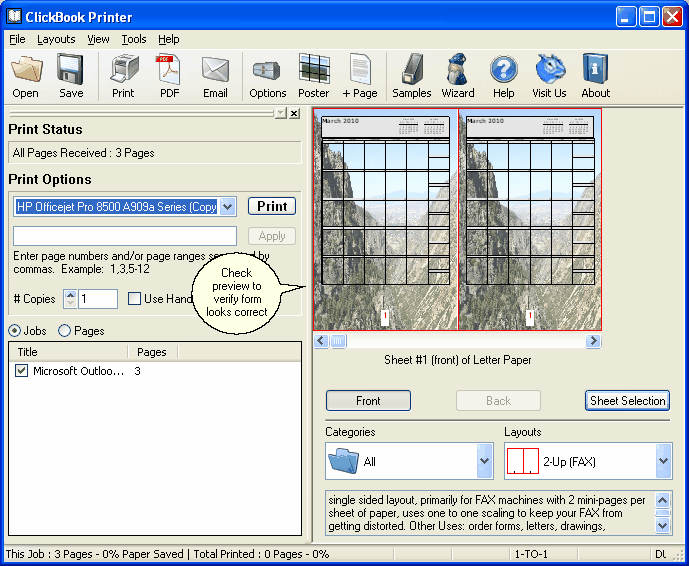The height and width of the screenshot is (566, 689).
Task: Click the Front button
Action: point(368,401)
